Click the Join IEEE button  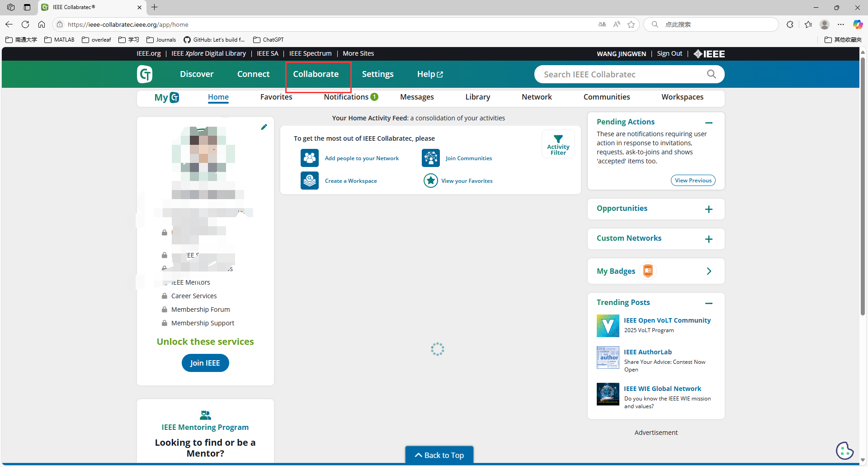(x=205, y=363)
